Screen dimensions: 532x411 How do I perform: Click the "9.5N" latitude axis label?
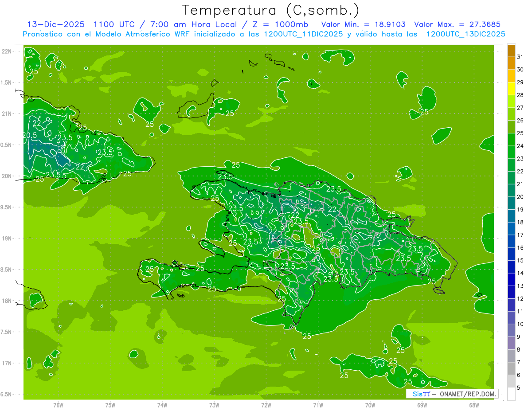[6, 207]
